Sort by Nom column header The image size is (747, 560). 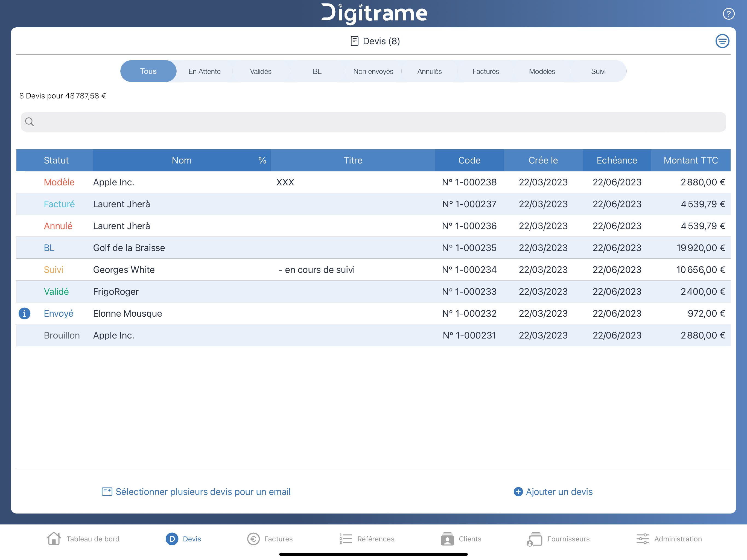(x=182, y=160)
